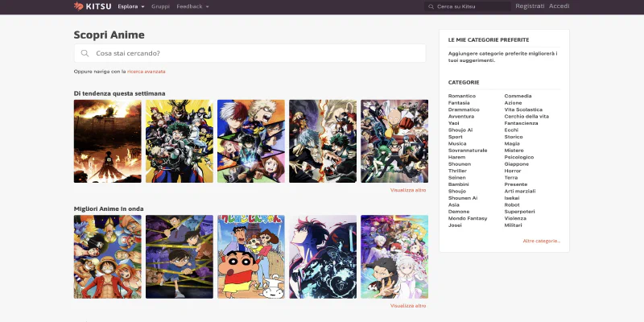Click the Accedi login link
The image size is (644, 322).
pyautogui.click(x=559, y=6)
